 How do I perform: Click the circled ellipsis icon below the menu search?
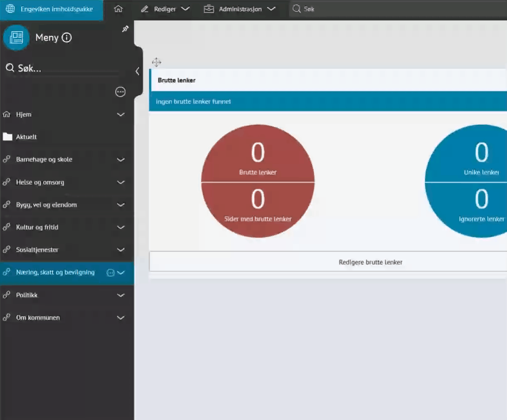coord(120,92)
